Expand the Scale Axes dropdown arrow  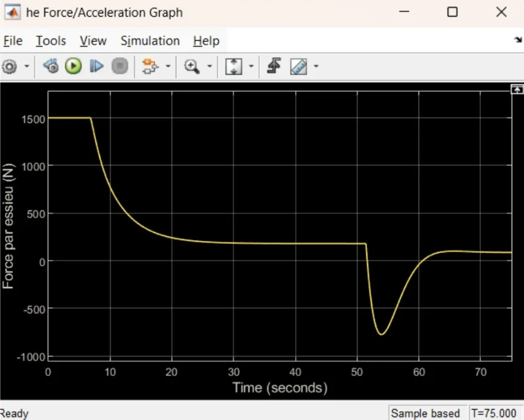tap(251, 66)
